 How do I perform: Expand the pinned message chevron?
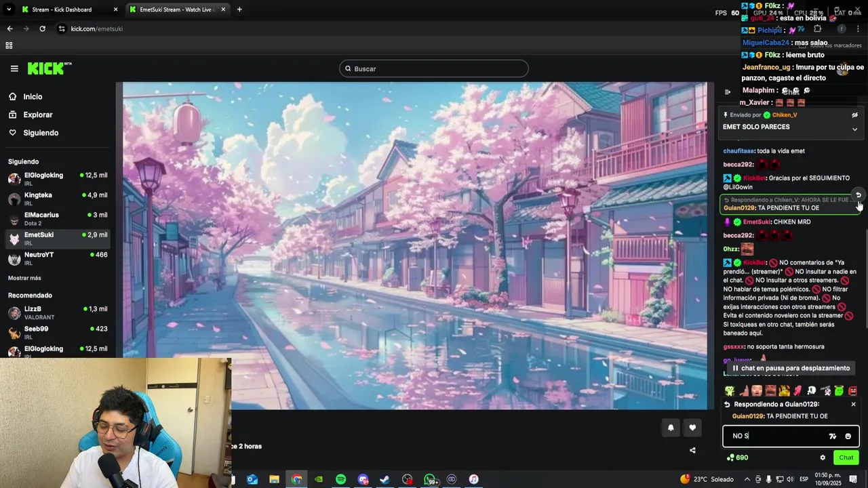[x=854, y=129]
